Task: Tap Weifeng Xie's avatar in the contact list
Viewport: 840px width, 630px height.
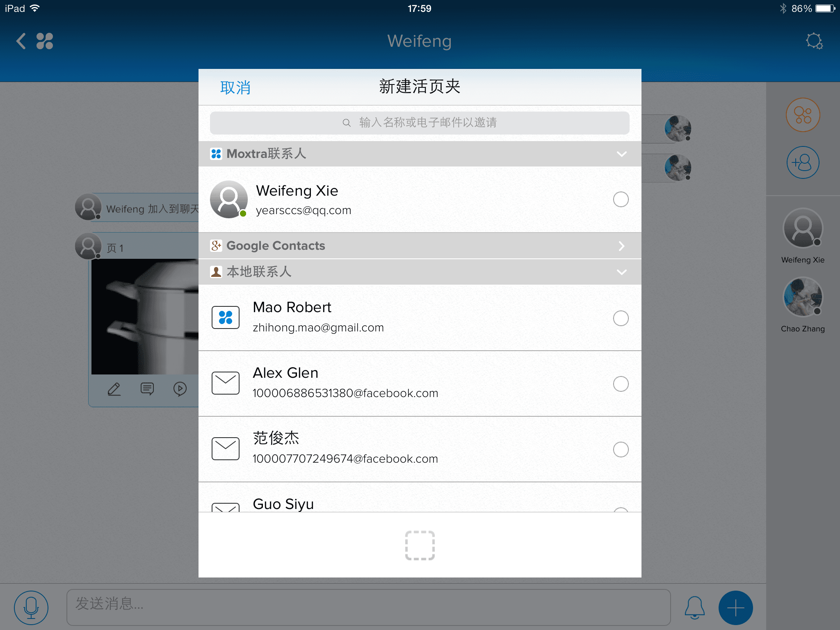Action: coord(229,199)
